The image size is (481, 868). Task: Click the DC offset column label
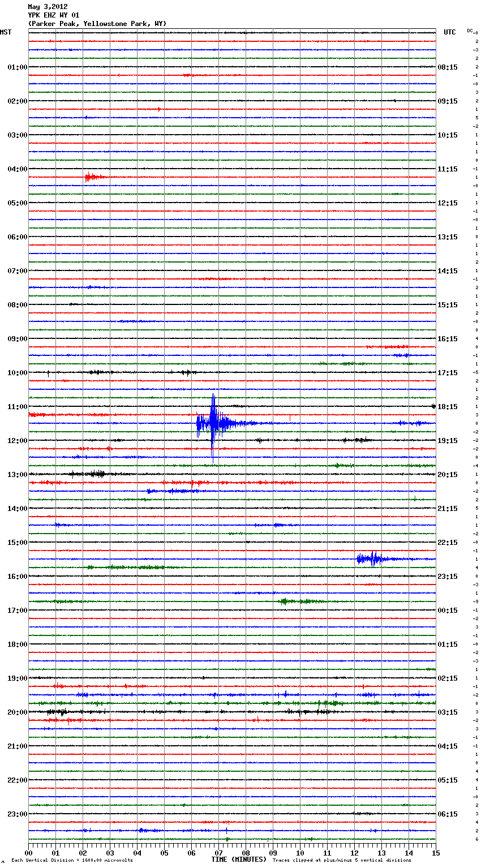click(x=470, y=31)
